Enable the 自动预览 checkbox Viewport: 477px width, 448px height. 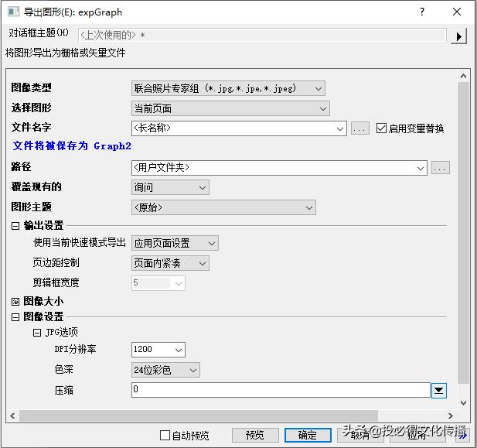pyautogui.click(x=165, y=435)
